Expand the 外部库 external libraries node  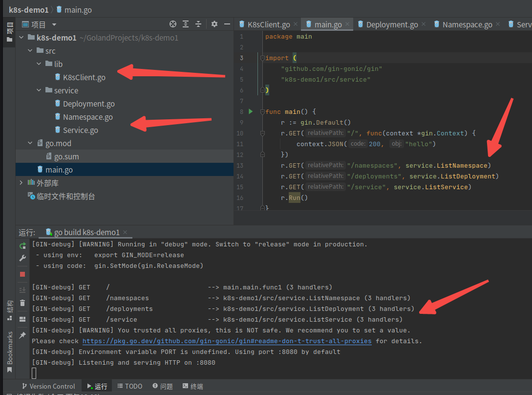[21, 183]
